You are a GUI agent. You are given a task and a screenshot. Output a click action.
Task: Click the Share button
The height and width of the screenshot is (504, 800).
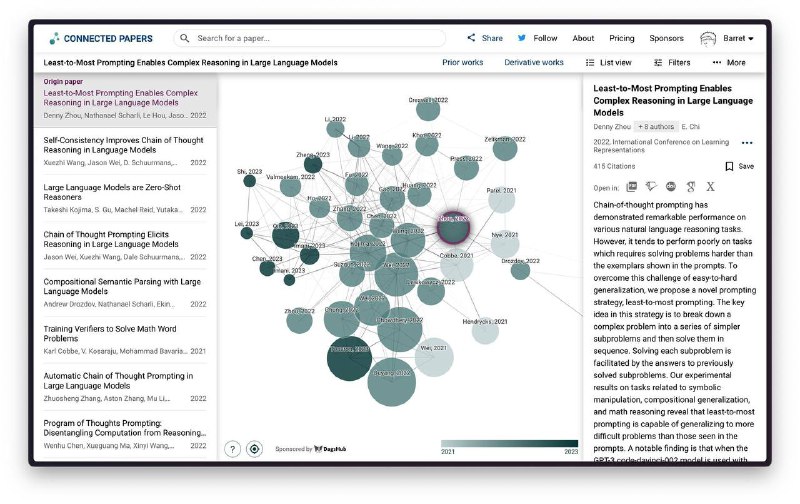pyautogui.click(x=485, y=38)
